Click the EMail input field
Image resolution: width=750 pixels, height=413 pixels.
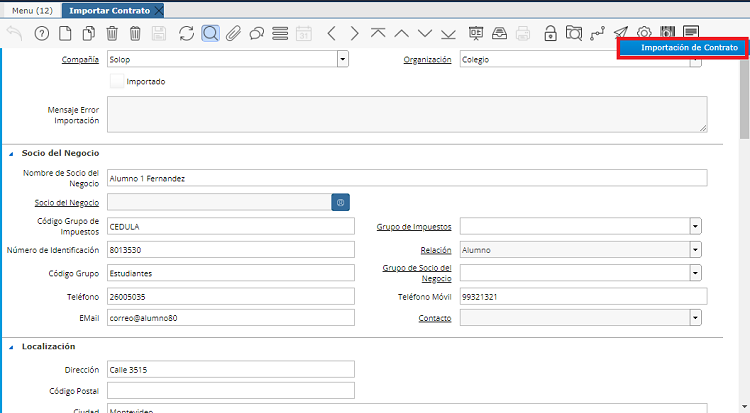pos(230,318)
